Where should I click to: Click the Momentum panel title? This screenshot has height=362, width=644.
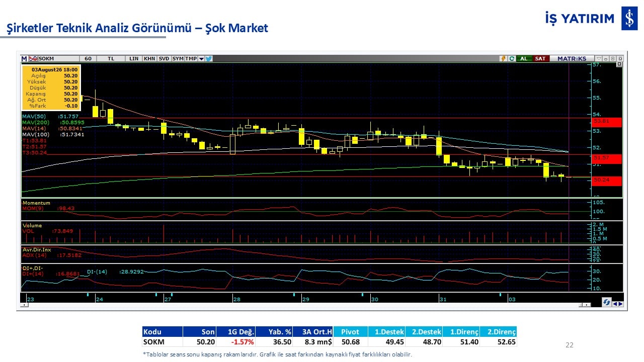coord(36,203)
